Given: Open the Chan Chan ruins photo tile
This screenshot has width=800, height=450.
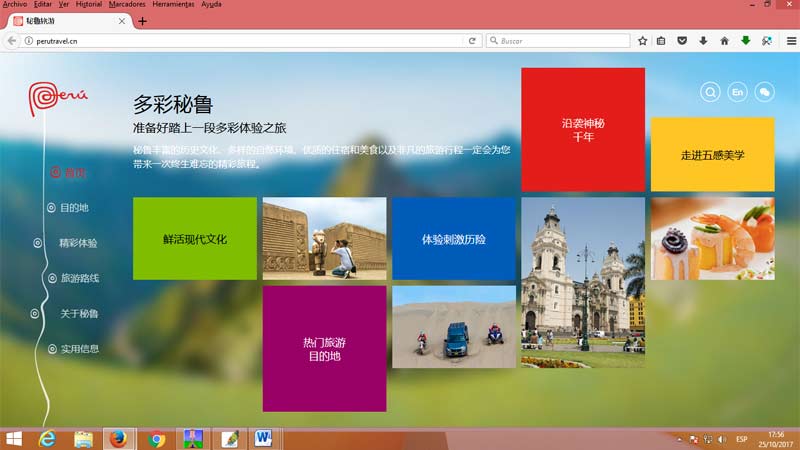Looking at the screenshot, I should 324,239.
